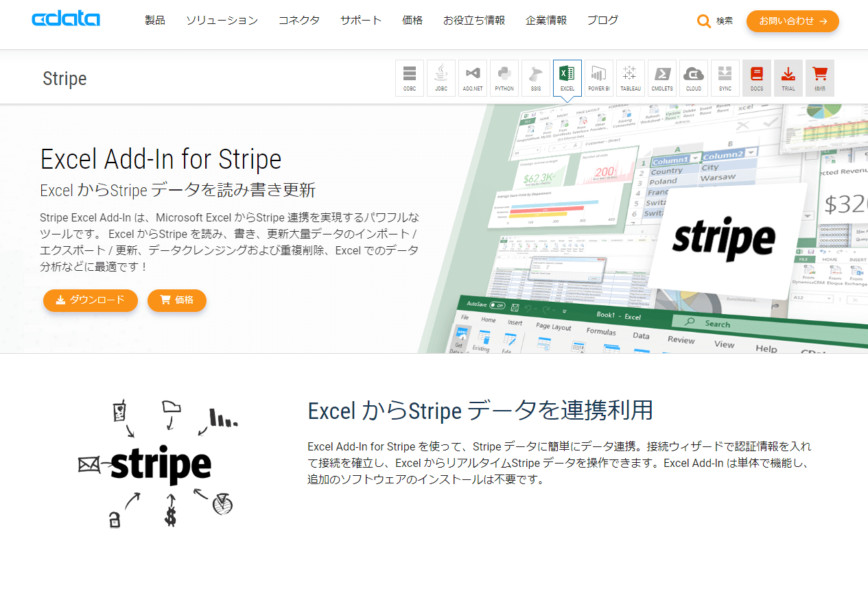Open the ODBC driver icon

(x=410, y=78)
